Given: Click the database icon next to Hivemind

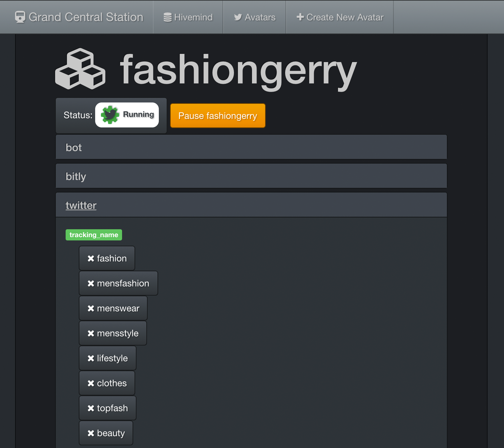Looking at the screenshot, I should pos(167,17).
